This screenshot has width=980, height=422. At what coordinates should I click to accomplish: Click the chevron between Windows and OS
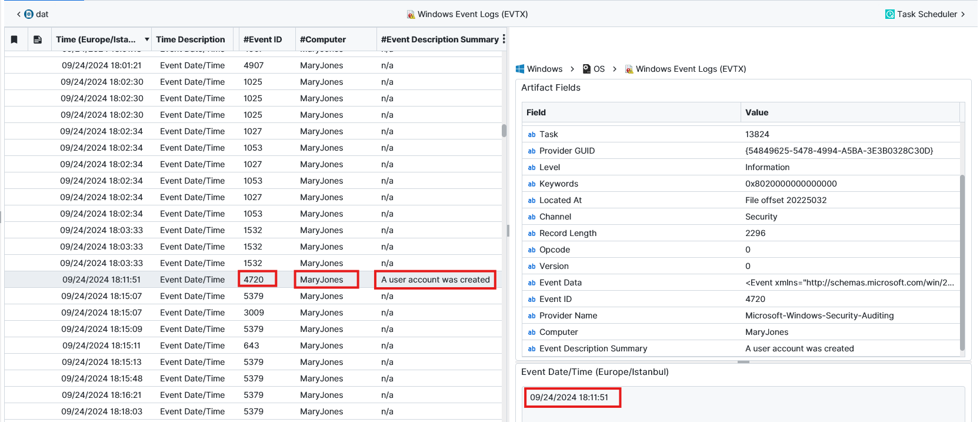point(572,69)
